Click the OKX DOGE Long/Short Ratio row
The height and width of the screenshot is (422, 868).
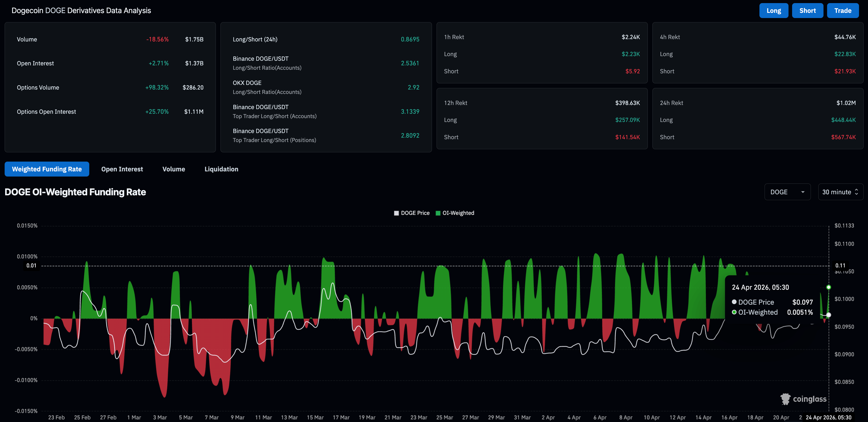click(325, 87)
